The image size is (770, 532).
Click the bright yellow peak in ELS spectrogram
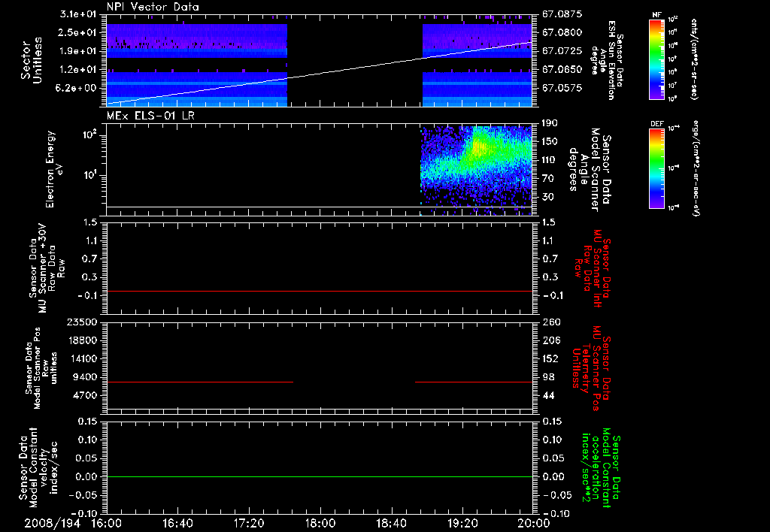(479, 147)
